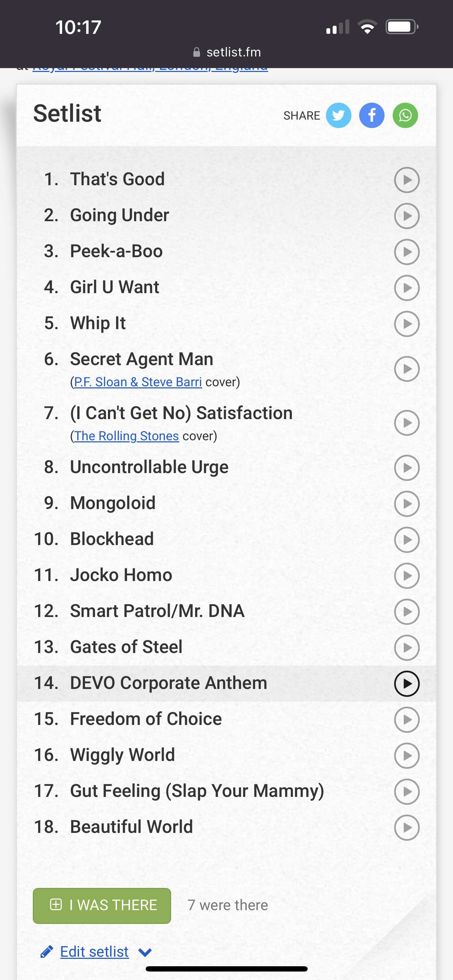453x980 pixels.
Task: Play Jocko Homo preview
Action: [406, 576]
